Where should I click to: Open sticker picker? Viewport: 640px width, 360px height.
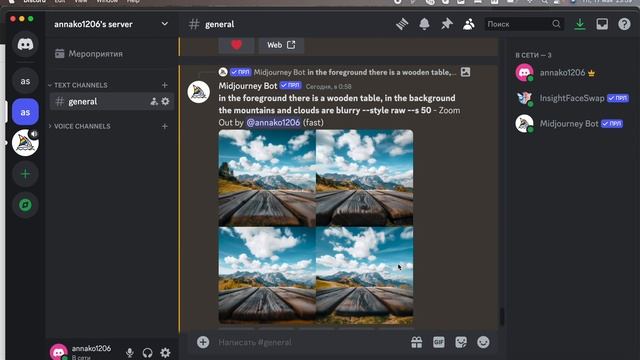(461, 342)
